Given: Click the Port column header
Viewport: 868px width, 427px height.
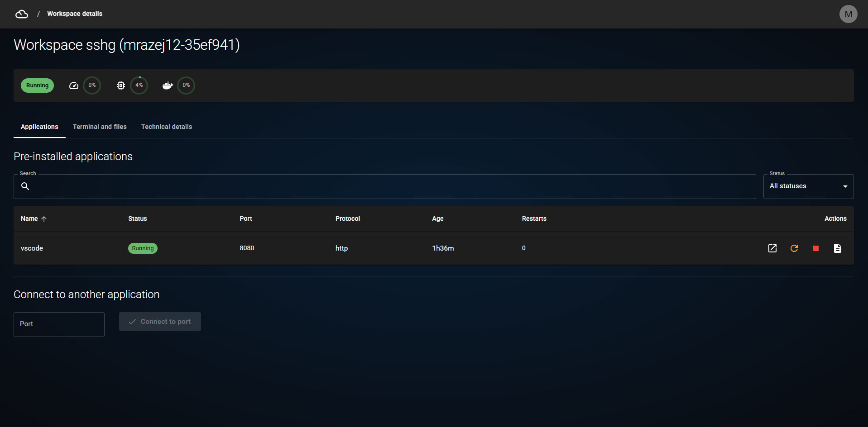Looking at the screenshot, I should (246, 218).
